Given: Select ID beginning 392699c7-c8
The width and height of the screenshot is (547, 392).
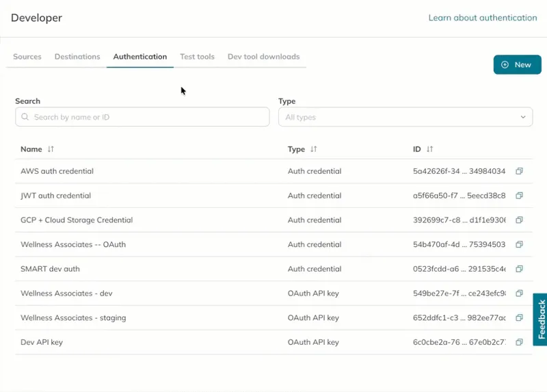Looking at the screenshot, I should (x=459, y=220).
